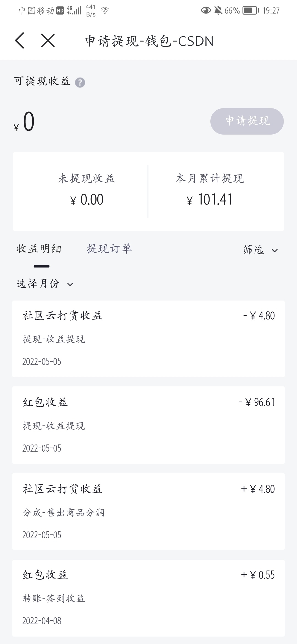The image size is (297, 644).
Task: Open the 分成-售出商品分润 +¥4.80 entry
Action: point(148,511)
